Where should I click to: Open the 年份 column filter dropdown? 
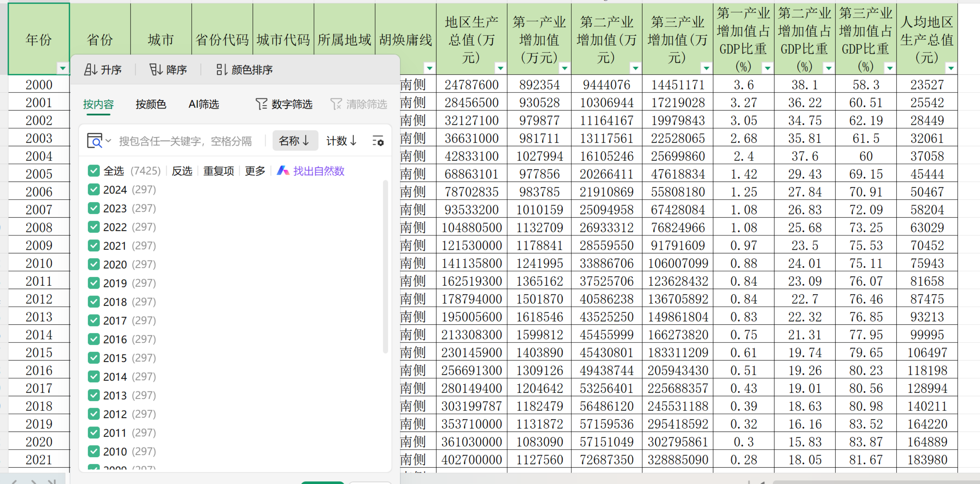point(63,68)
